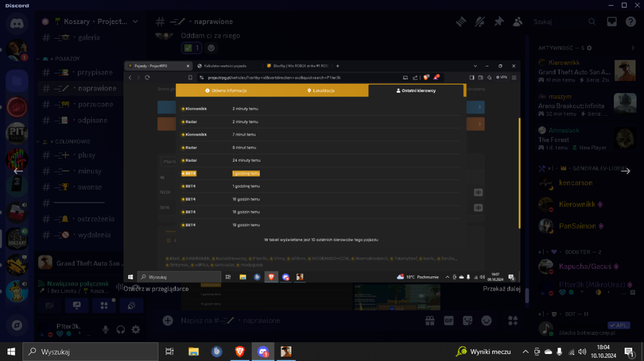The width and height of the screenshot is (644, 361).
Task: Click the add reaction smiley under message
Action: pyautogui.click(x=211, y=48)
